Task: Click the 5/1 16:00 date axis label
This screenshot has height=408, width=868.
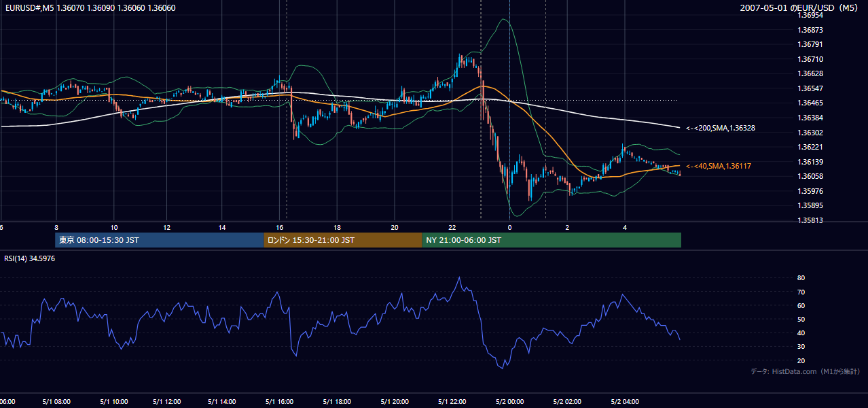Action: (x=279, y=402)
